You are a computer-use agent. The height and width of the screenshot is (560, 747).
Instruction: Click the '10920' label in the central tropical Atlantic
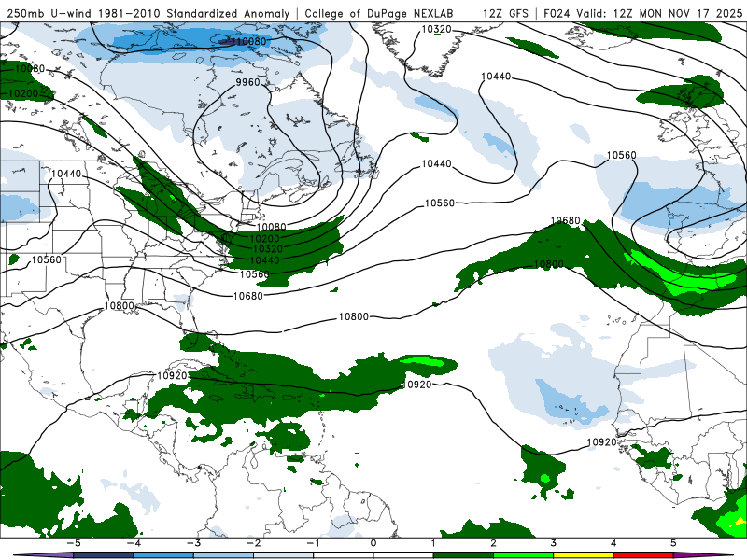[x=417, y=385]
